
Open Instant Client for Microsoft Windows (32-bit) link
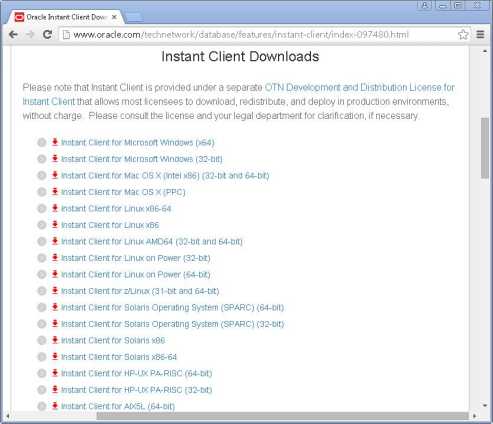142,159
